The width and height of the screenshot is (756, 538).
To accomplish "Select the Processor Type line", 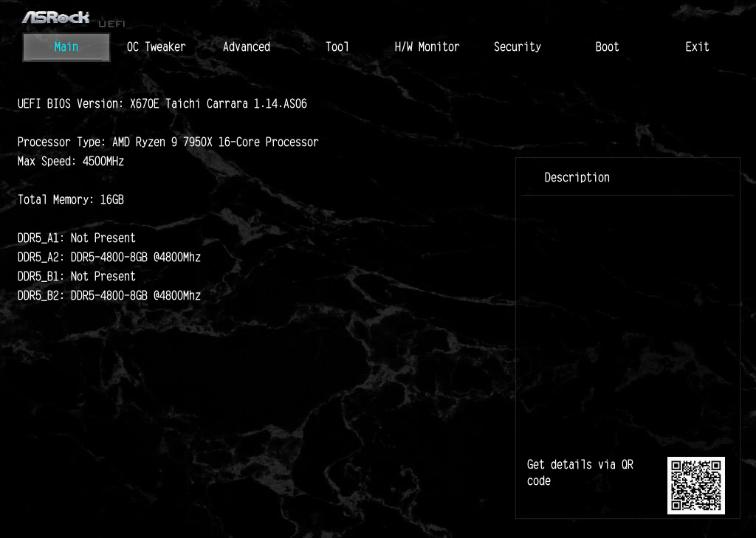I will tap(168, 142).
